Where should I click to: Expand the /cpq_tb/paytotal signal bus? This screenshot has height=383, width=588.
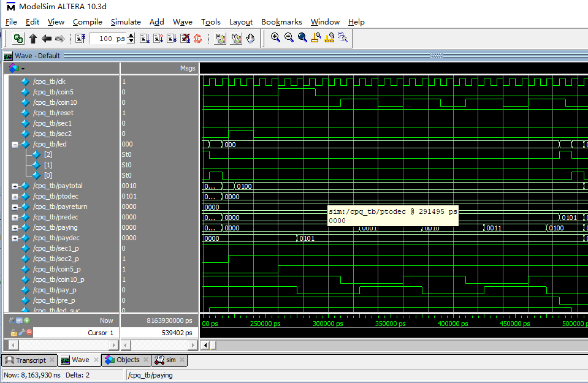click(x=15, y=186)
